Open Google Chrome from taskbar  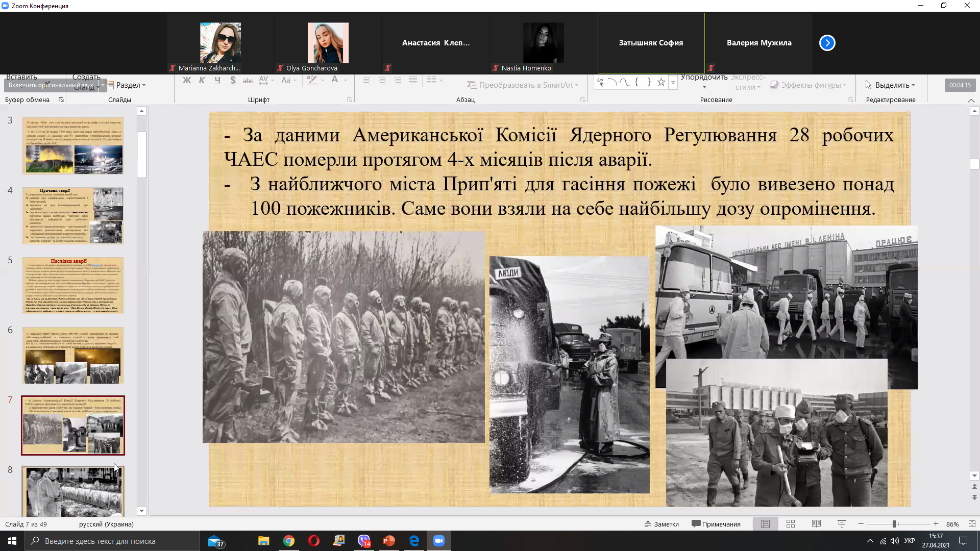(x=289, y=541)
